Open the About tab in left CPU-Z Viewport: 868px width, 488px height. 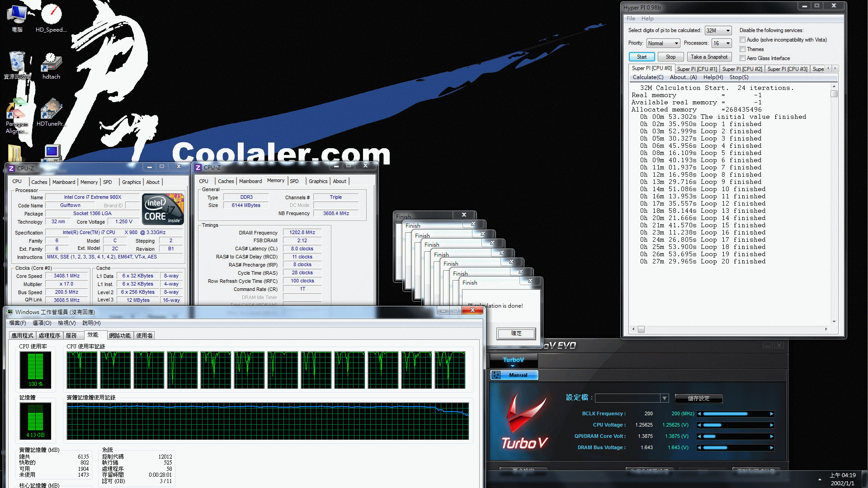point(153,182)
